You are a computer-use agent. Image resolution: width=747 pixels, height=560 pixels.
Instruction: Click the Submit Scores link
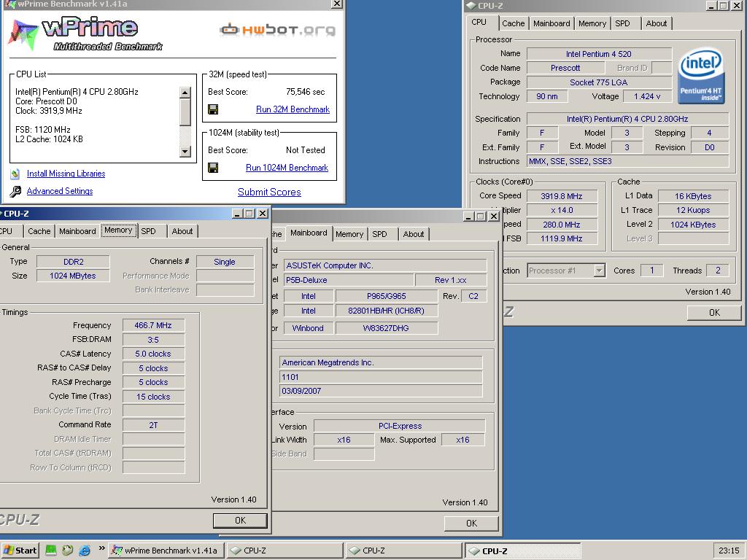pos(269,192)
